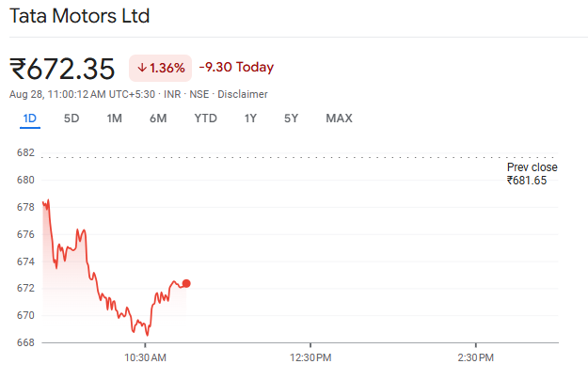588x380 pixels.
Task: Open the Disclaimer link
Action: [244, 94]
